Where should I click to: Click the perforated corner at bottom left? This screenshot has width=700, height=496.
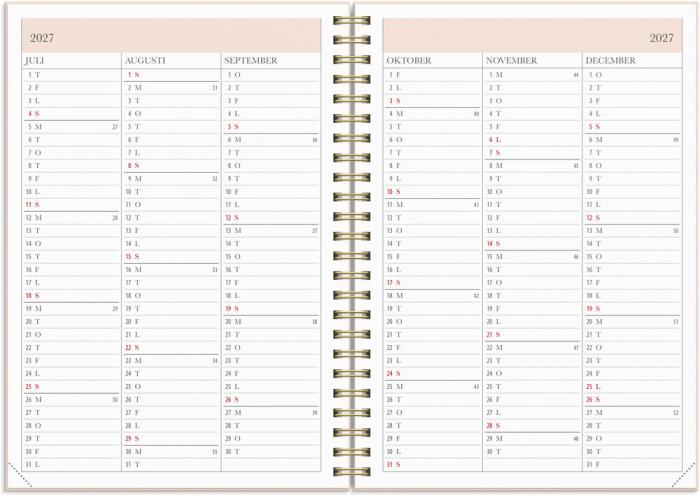(x=19, y=473)
